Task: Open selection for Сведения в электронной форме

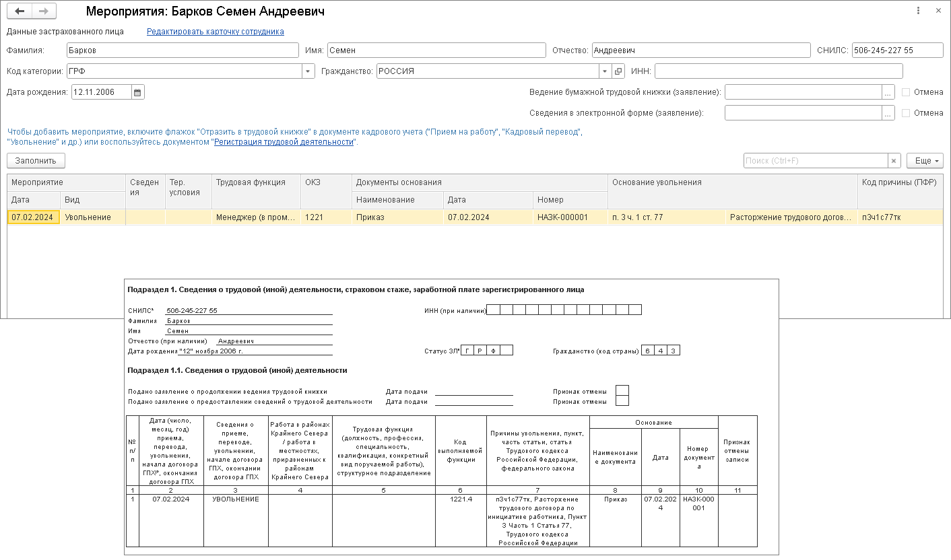Action: coord(888,113)
